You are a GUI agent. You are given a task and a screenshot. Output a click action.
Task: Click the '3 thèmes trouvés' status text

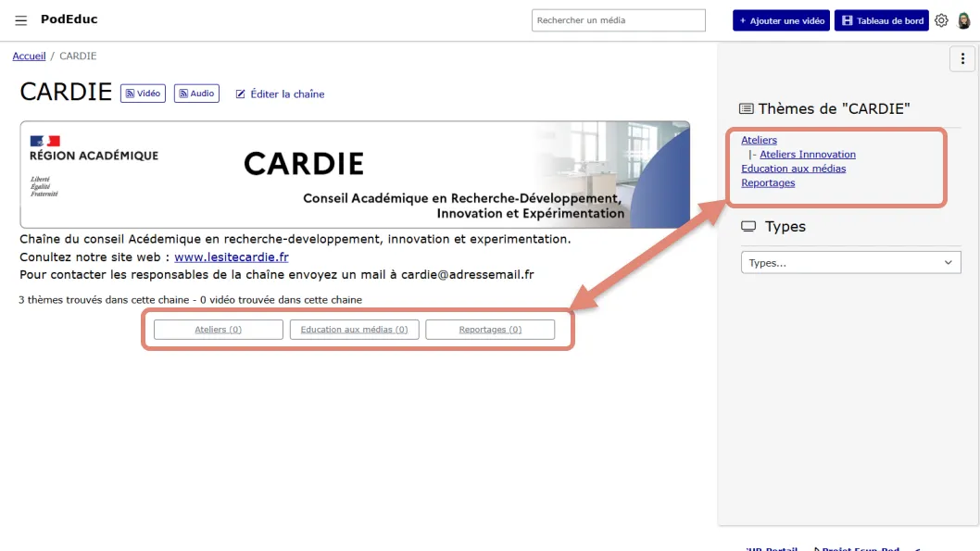point(190,300)
